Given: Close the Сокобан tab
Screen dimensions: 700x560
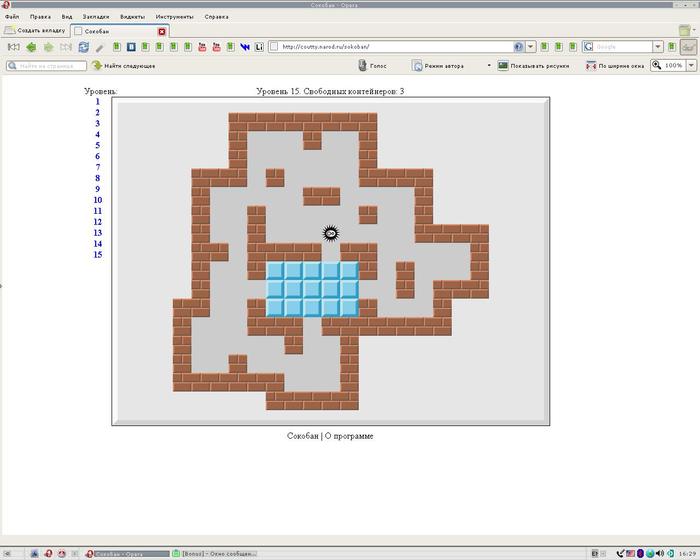Looking at the screenshot, I should point(162,31).
